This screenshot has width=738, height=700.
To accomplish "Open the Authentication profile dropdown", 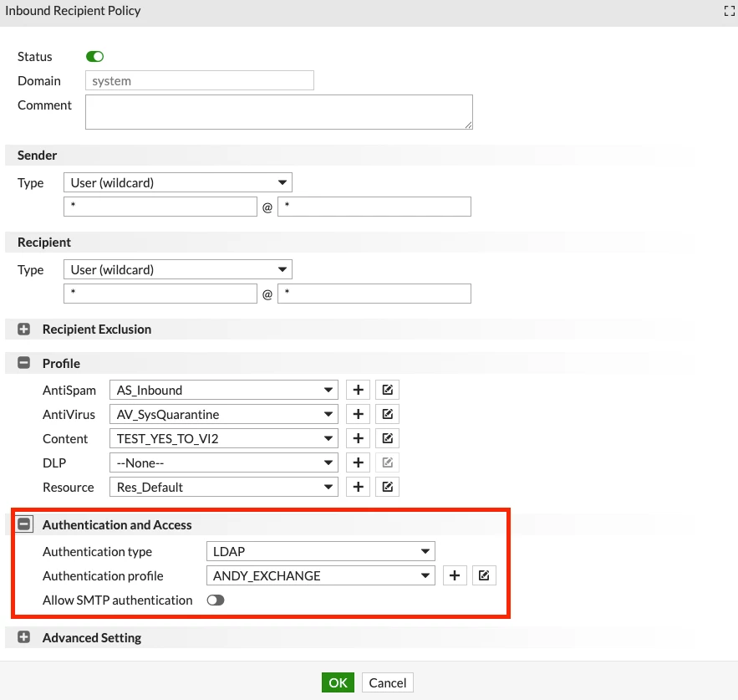I will click(x=321, y=575).
